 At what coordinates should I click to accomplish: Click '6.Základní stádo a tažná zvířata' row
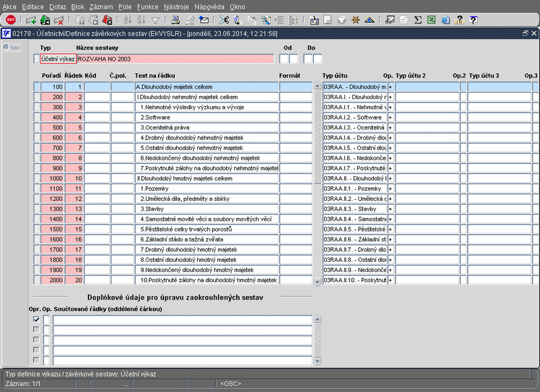tap(207, 240)
